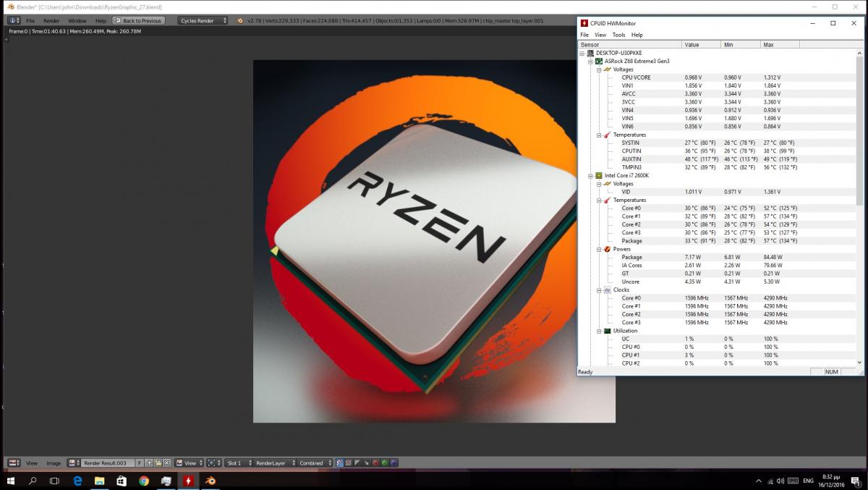
Task: Open HWMonitor Tools menu
Action: tap(618, 35)
